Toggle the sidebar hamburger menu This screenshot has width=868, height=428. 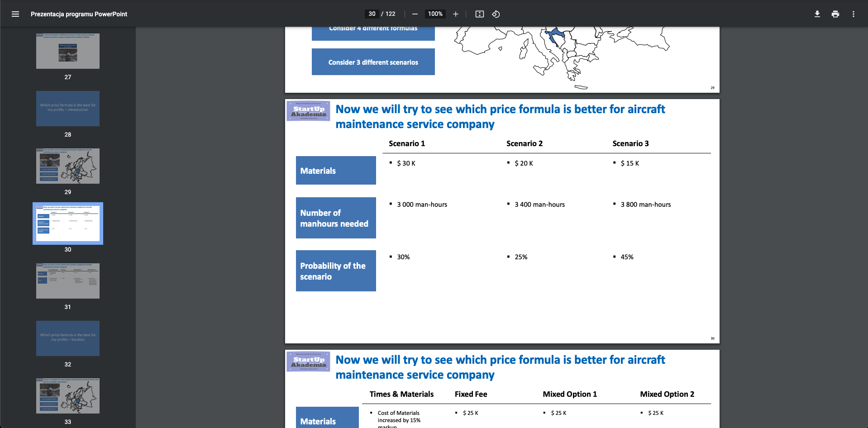(x=15, y=14)
